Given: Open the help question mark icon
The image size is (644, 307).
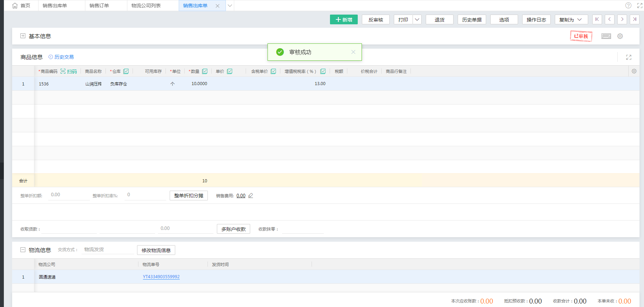Looking at the screenshot, I should [628, 6].
